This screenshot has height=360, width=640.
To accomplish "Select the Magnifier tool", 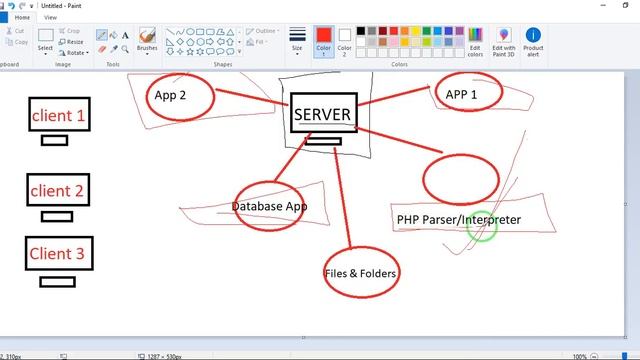I will click(125, 49).
